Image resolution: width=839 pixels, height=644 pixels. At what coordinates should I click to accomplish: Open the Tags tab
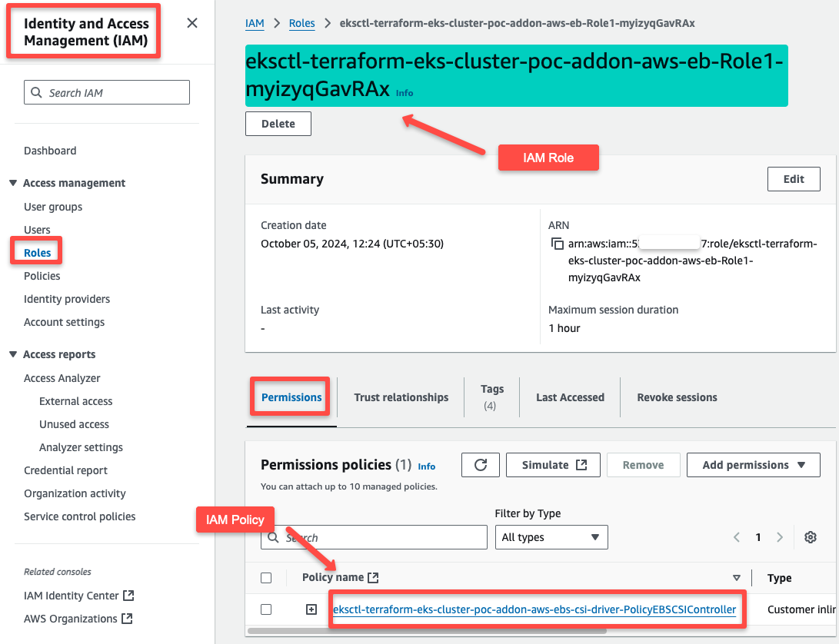(x=491, y=397)
